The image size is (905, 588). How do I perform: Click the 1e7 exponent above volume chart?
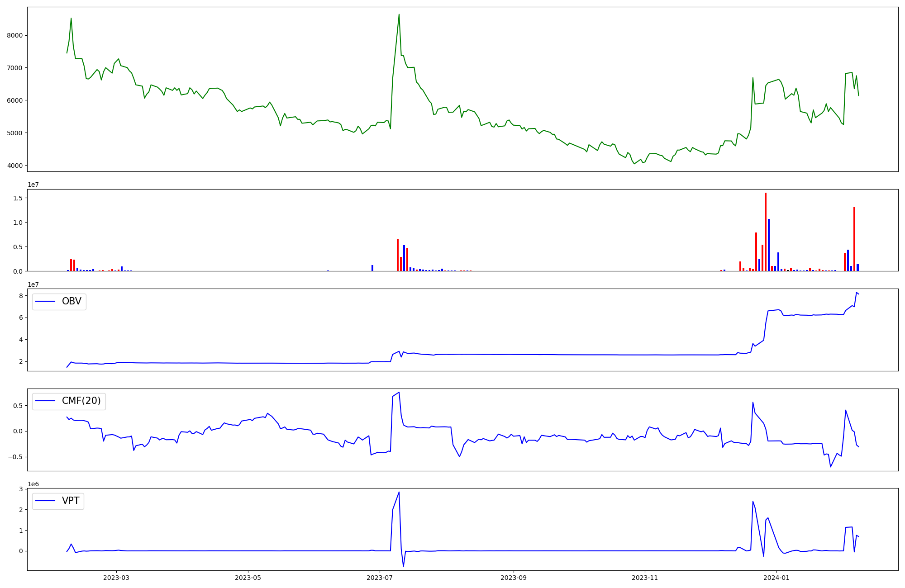[33, 185]
